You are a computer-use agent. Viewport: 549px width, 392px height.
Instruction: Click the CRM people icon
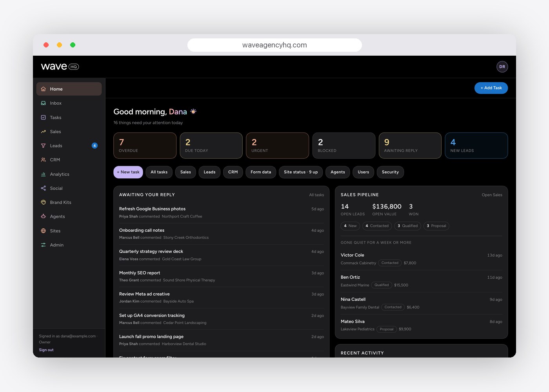coord(44,160)
